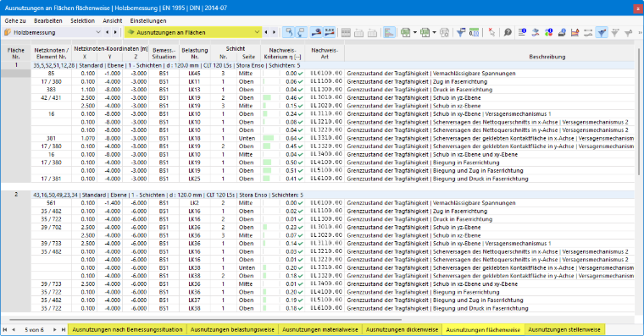Toggle the highlighted blue filter funnel icon
Viewport: 644px width, 336px height.
pos(602,32)
